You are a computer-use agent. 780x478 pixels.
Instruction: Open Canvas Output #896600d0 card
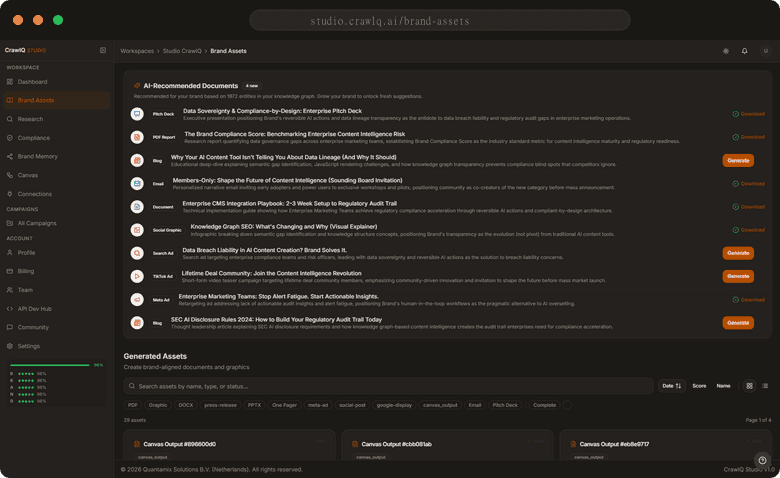[229, 446]
